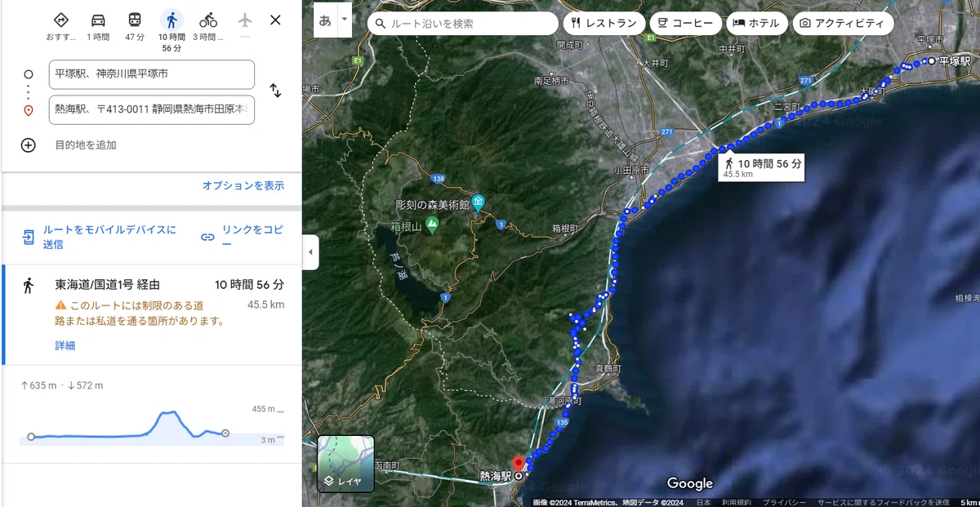Viewport: 980px width, 507px height.
Task: Send route to mobile device
Action: (98, 237)
